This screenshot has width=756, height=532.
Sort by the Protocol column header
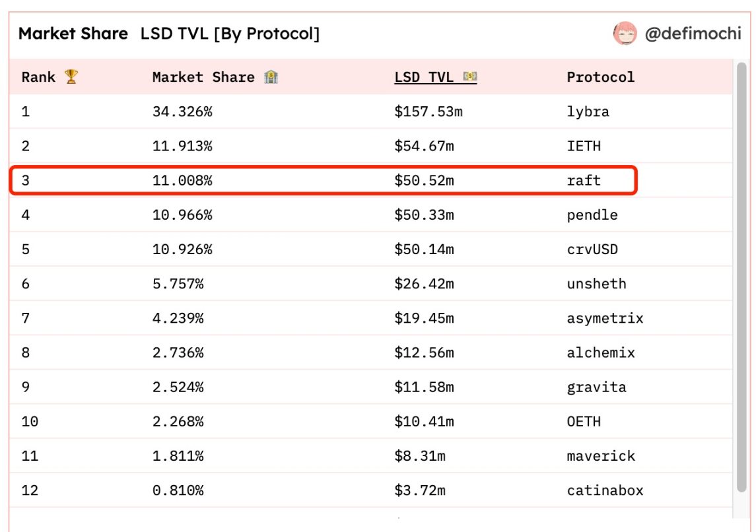[600, 77]
